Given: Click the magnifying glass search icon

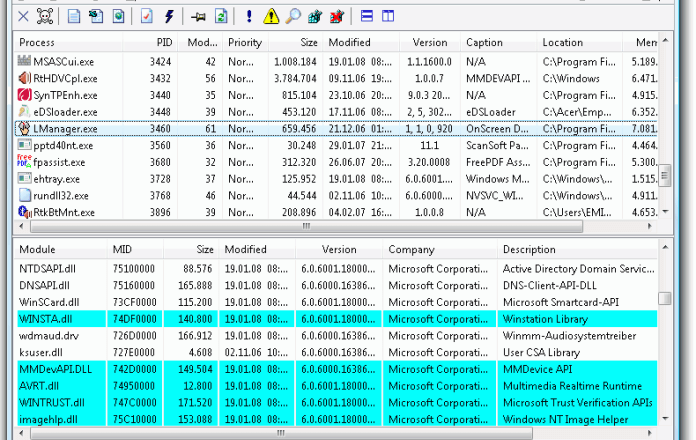Looking at the screenshot, I should click(293, 16).
